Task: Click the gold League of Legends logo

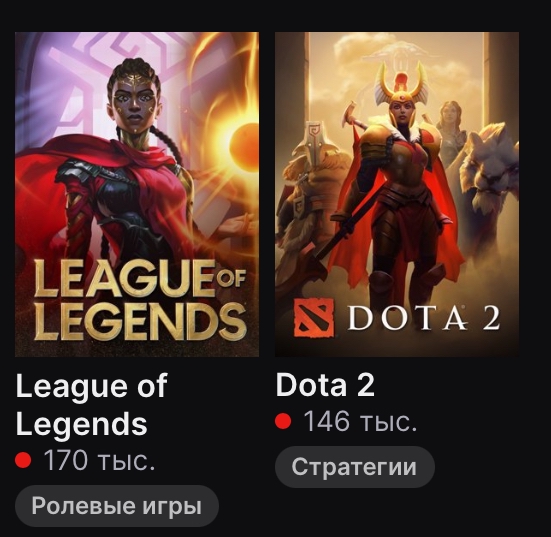Action: click(140, 300)
